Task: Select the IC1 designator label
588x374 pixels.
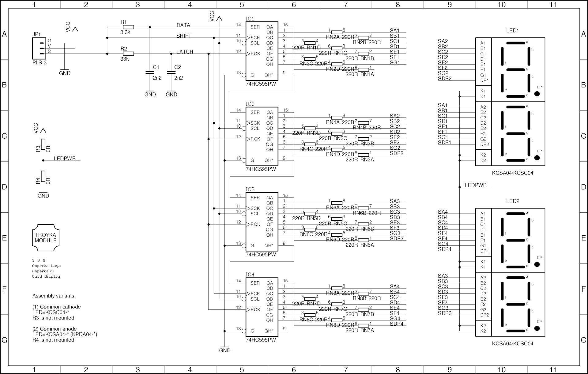Action: (250, 19)
